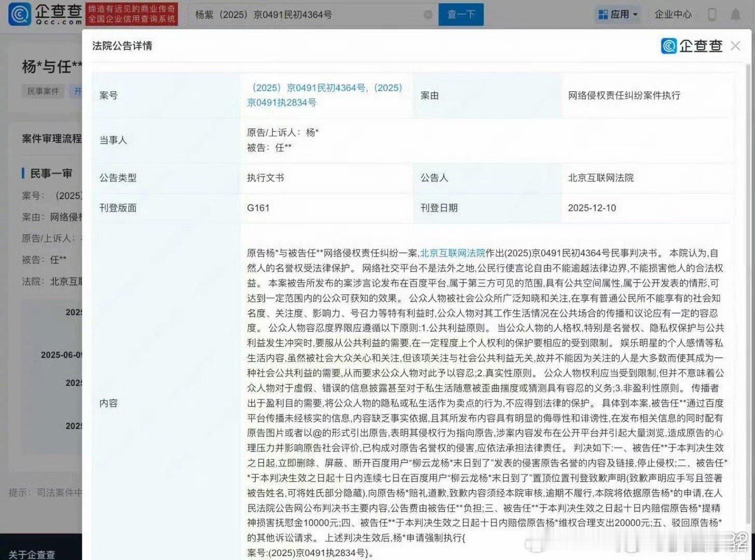Click the 内容 row label
The width and height of the screenshot is (755, 560).
pos(108,403)
